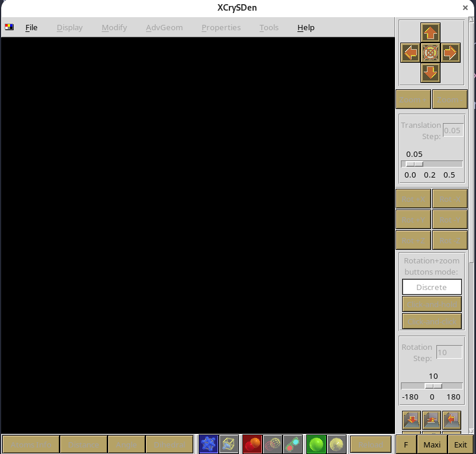Open the Help menu
The width and height of the screenshot is (476, 454).
tap(306, 28)
